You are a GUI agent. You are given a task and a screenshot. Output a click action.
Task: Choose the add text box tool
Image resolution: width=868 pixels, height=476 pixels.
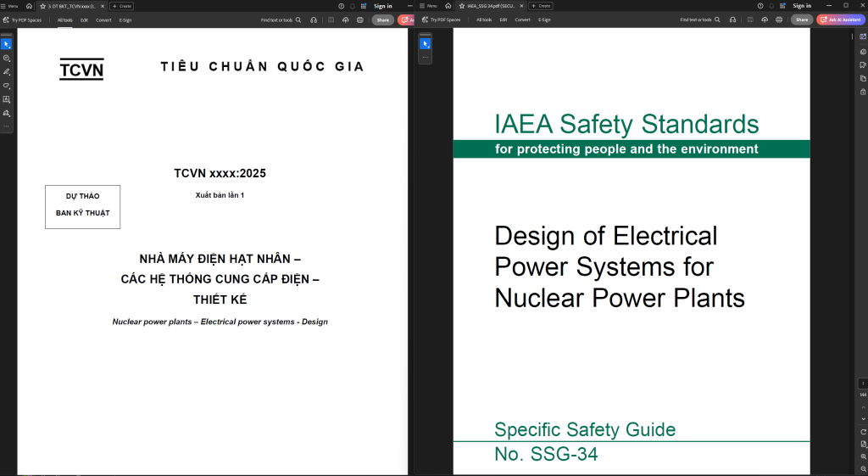pos(6,99)
